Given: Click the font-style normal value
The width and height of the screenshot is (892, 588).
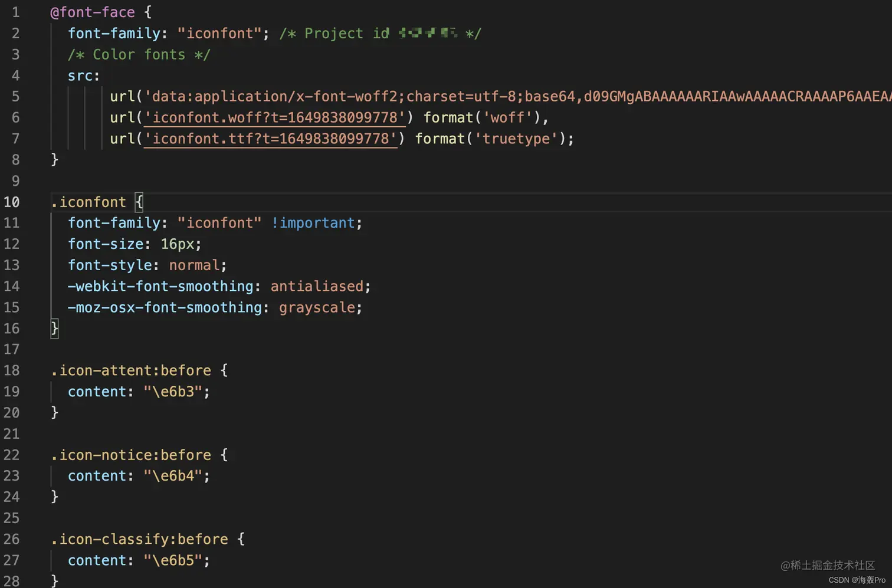Looking at the screenshot, I should pyautogui.click(x=194, y=265).
